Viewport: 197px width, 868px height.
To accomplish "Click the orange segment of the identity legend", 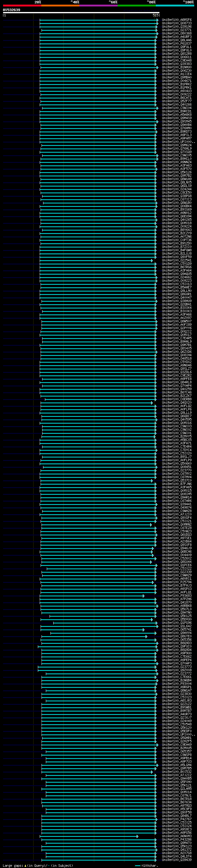I will tap(60, 6).
